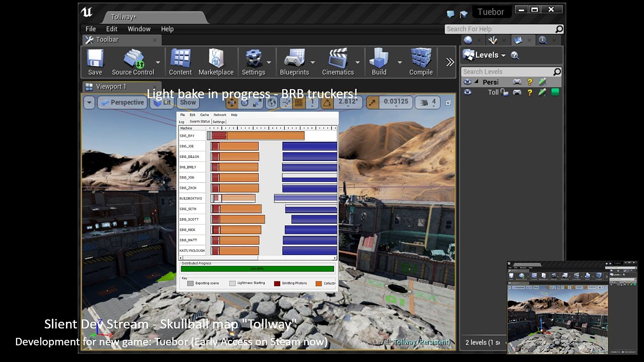Open the scale snap value 0.03125 dropdown
The image size is (644, 362).
point(396,102)
